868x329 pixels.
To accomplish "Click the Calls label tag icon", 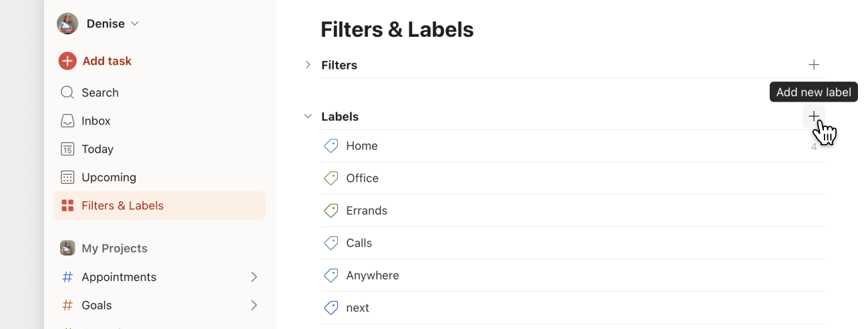I will click(x=331, y=243).
